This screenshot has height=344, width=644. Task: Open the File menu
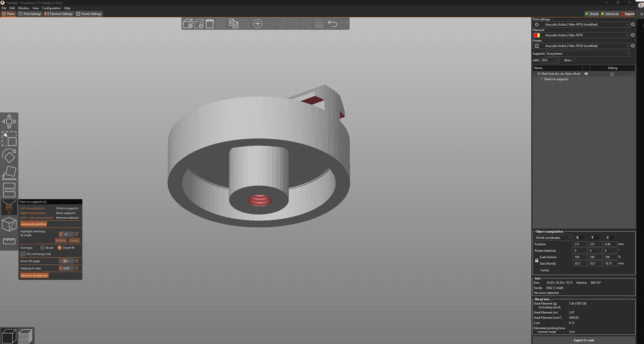[4, 8]
